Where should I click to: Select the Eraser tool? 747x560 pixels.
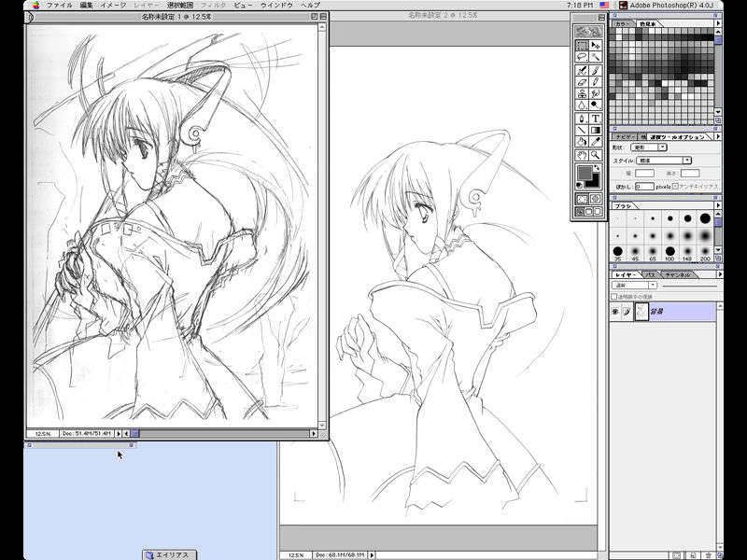[x=582, y=82]
